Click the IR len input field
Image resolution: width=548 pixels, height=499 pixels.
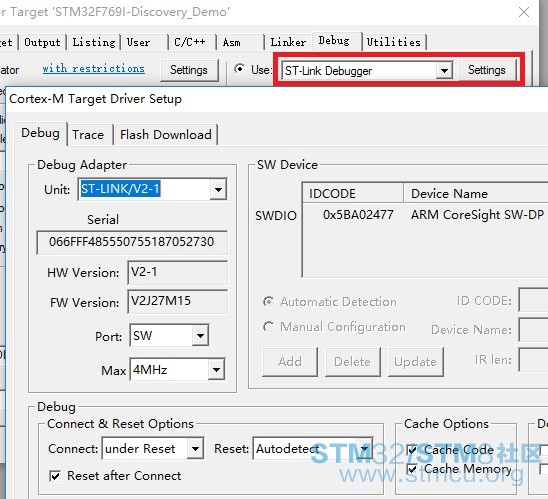click(533, 360)
